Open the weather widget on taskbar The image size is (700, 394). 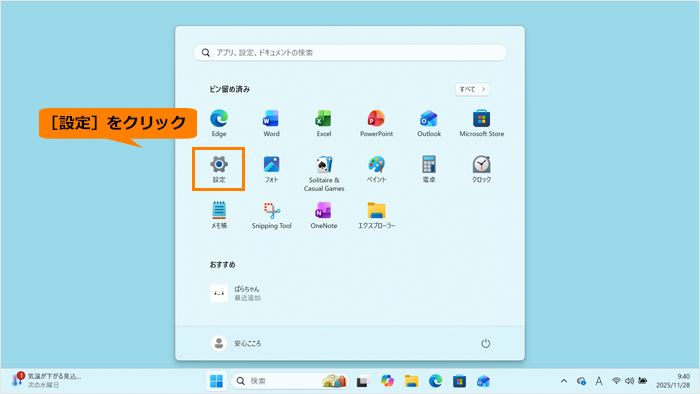tap(46, 381)
